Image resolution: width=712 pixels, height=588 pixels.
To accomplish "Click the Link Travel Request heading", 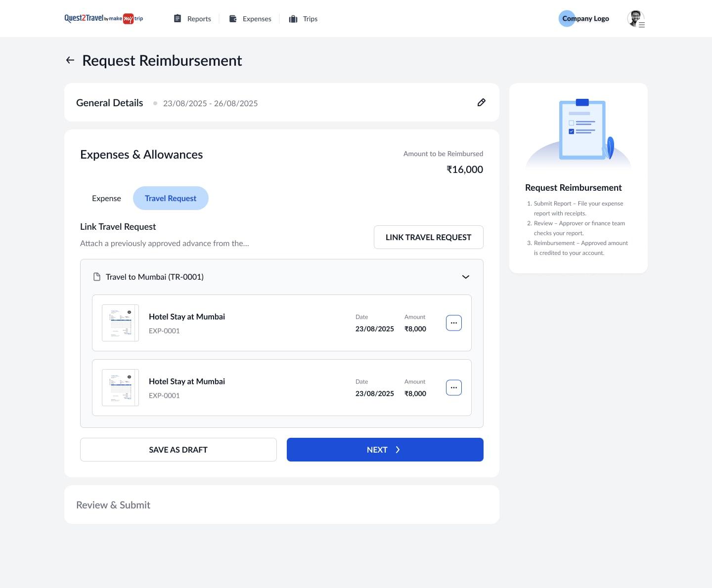I will click(118, 227).
